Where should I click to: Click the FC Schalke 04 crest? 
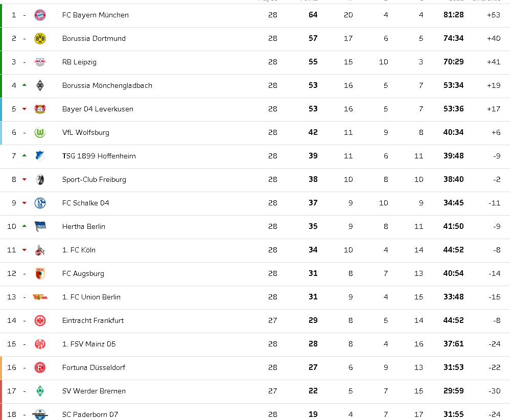[40, 203]
